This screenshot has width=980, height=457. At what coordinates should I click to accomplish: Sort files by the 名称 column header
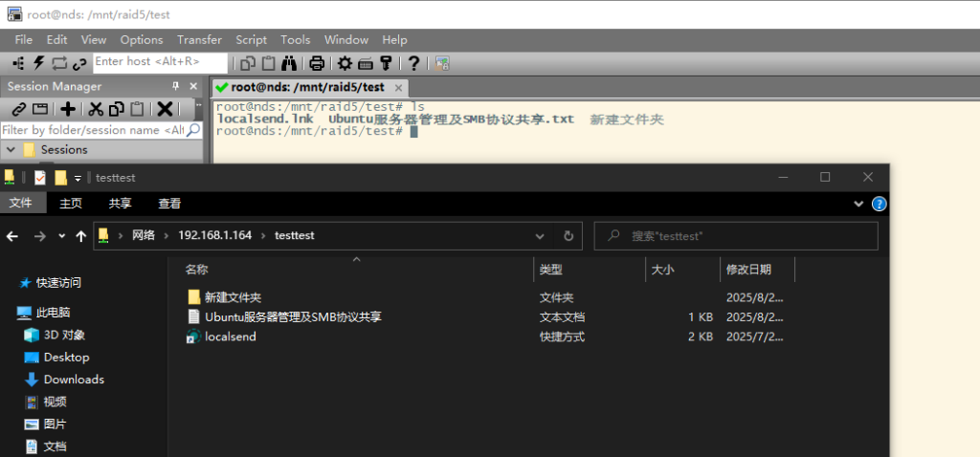click(197, 271)
